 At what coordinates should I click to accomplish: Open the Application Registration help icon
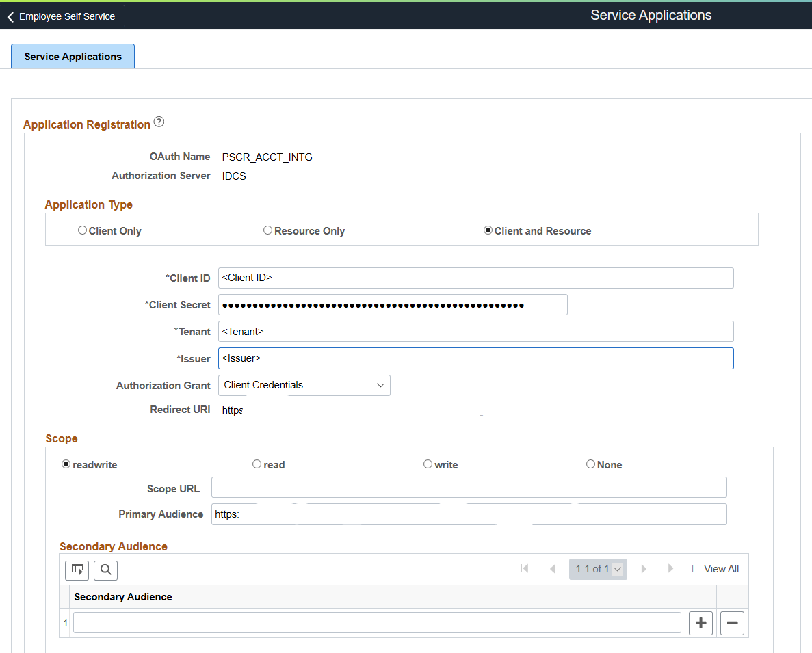159,121
